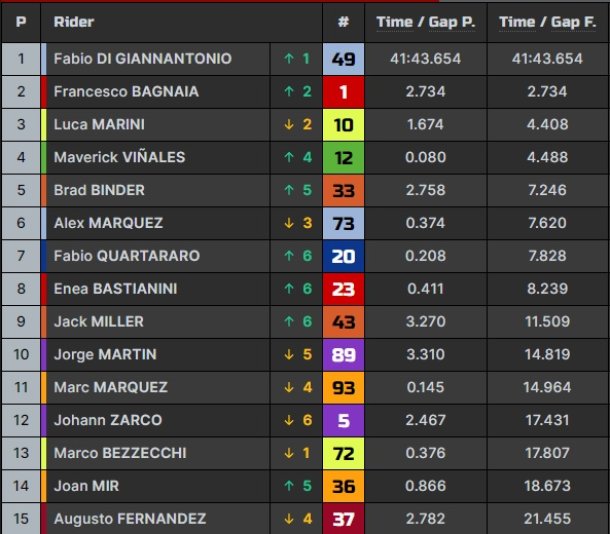
Task: Select the purple number 89 badge
Action: point(344,355)
